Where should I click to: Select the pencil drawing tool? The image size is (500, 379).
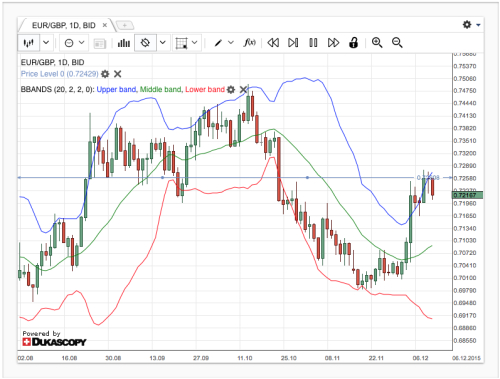coord(218,43)
